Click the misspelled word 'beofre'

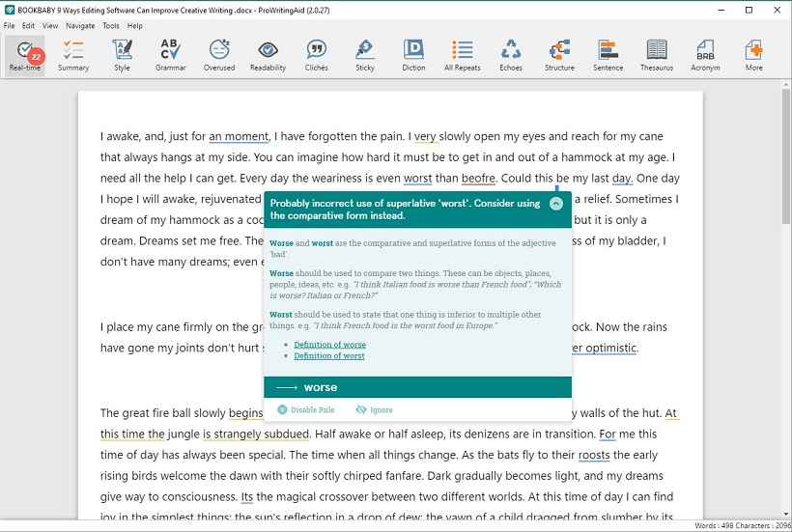coord(478,179)
